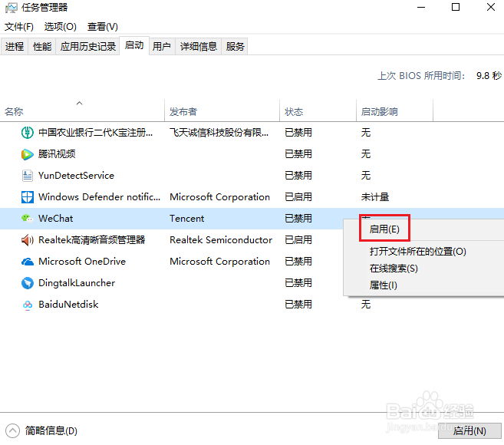Image resolution: width=504 pixels, height=445 pixels.
Task: Choose 在线搜索(S) in the context menu
Action: [x=394, y=269]
